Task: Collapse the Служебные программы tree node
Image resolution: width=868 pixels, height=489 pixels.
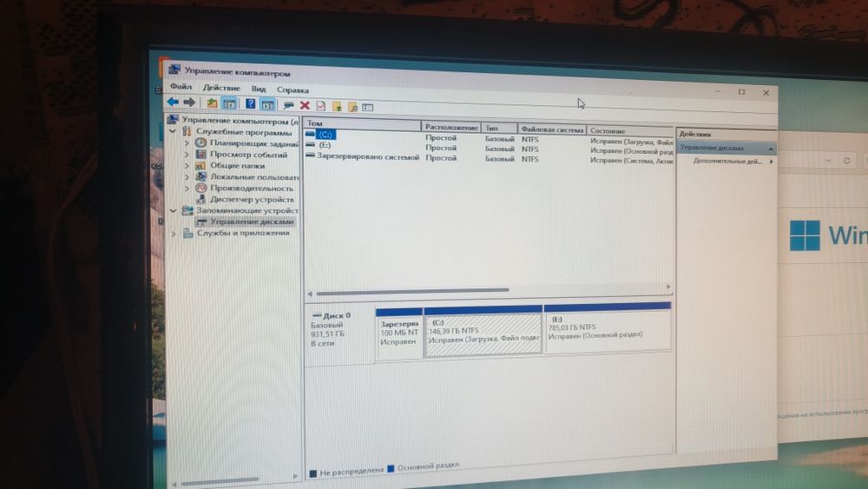Action: pos(173,131)
